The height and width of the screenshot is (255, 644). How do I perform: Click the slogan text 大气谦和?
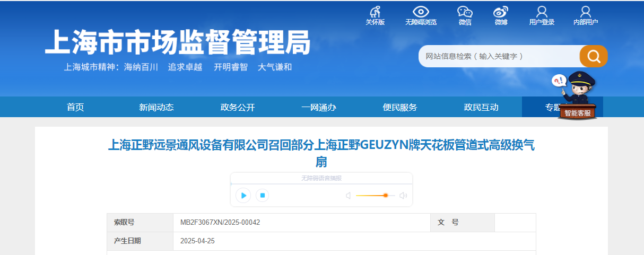click(275, 67)
